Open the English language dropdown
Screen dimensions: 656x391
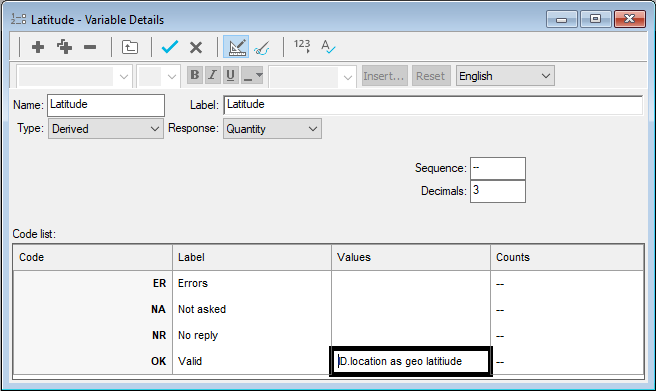[x=505, y=76]
